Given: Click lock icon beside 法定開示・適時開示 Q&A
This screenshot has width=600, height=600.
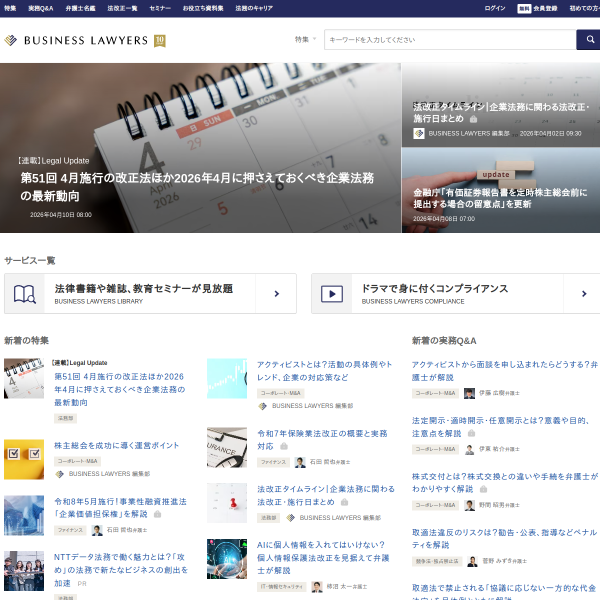Looking at the screenshot, I should click(x=471, y=433).
